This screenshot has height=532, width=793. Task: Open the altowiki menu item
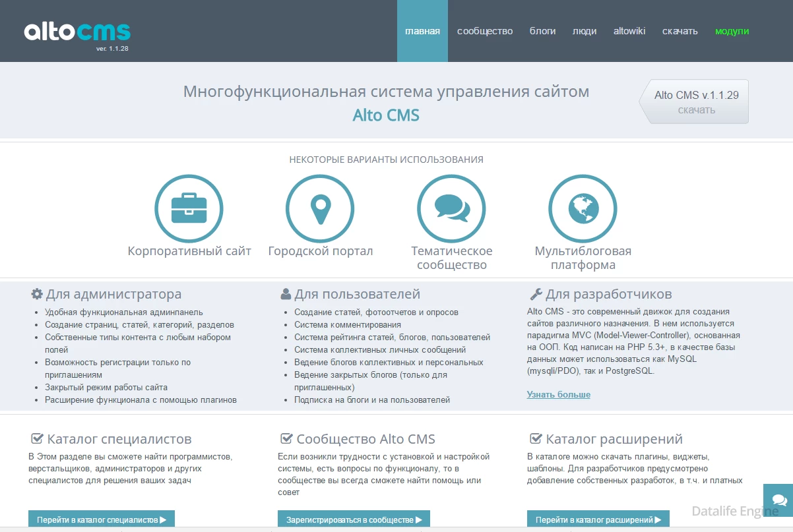tap(629, 31)
